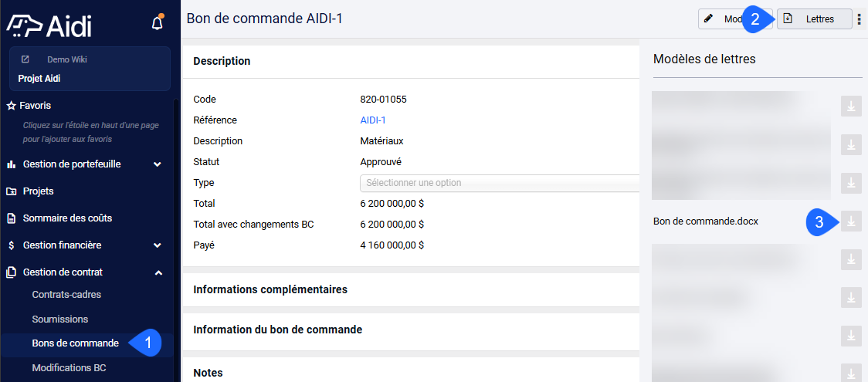Expand Gestion de portefeuille menu
The height and width of the screenshot is (382, 868).
pos(84,164)
